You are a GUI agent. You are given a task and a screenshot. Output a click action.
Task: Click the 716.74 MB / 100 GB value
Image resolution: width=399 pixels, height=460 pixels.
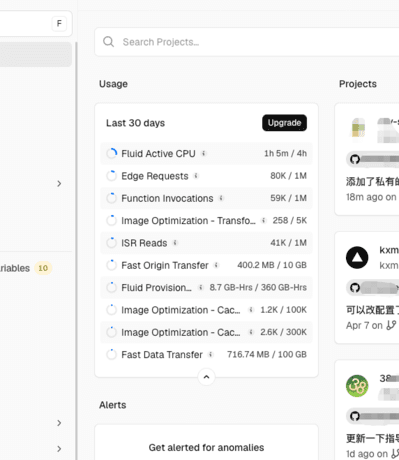click(267, 354)
